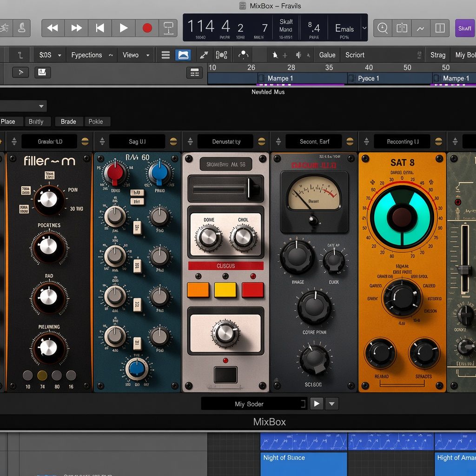The height and width of the screenshot is (476, 476).
Task: Open the Recconting LJ slot preset selector
Action: pyautogui.click(x=402, y=141)
